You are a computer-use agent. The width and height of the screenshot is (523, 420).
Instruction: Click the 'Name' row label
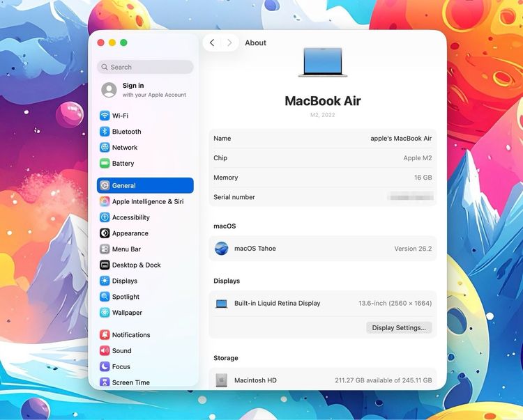click(222, 138)
